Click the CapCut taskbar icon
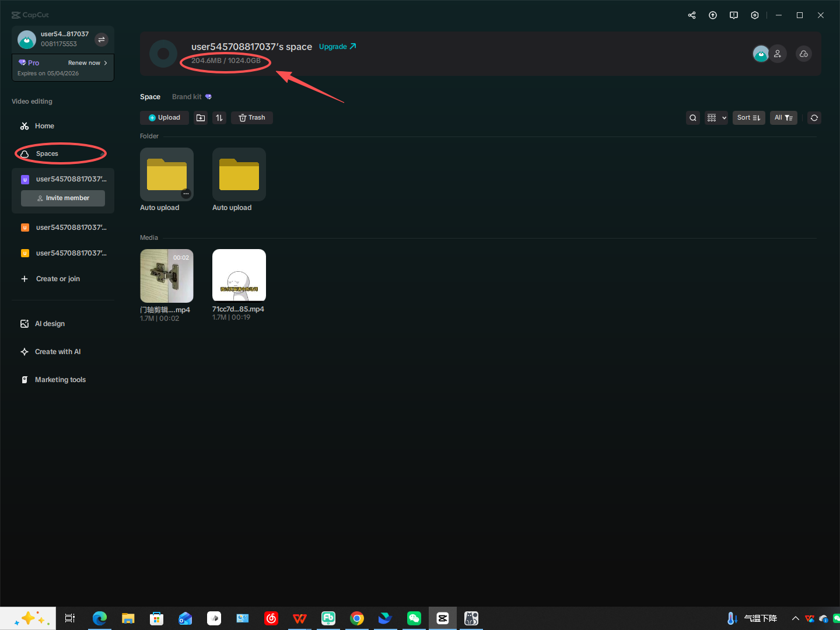 (443, 618)
